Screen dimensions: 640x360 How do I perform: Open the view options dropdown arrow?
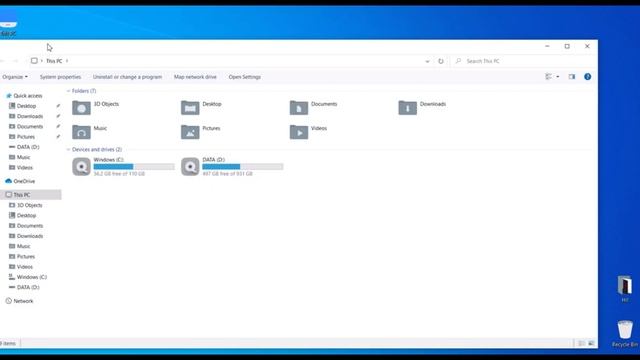558,77
